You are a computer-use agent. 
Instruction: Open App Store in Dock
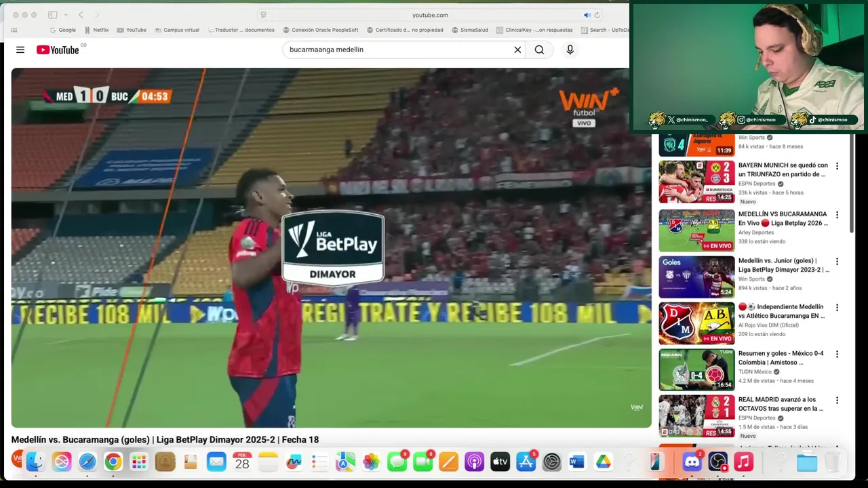coord(526,462)
